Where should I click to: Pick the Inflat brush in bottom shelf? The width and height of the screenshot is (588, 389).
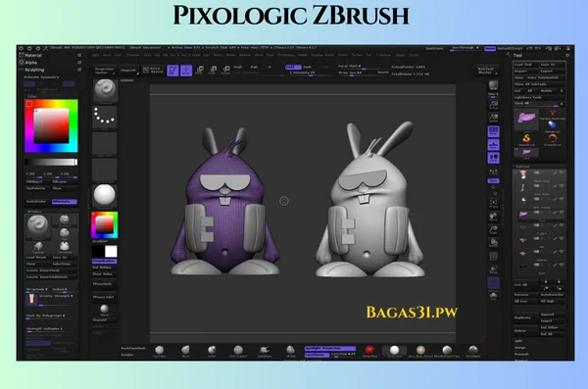212,352
